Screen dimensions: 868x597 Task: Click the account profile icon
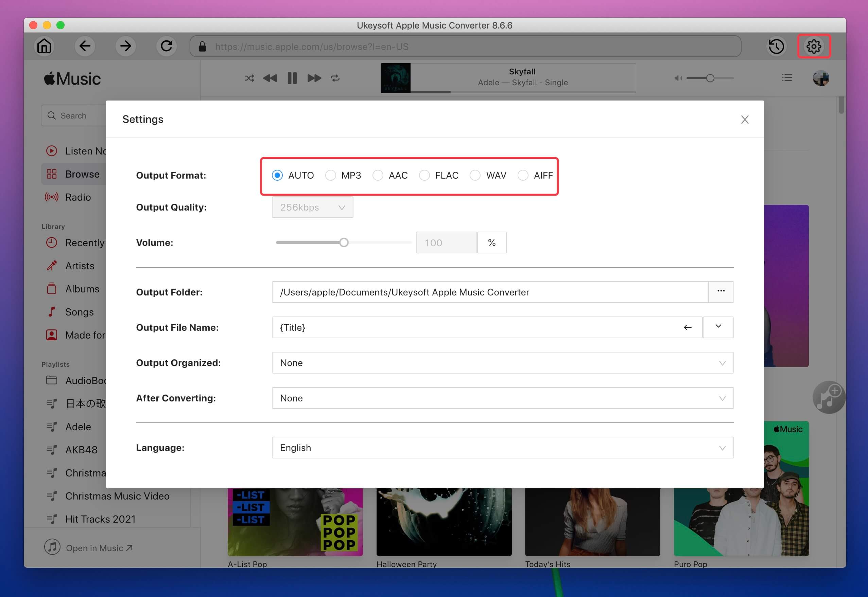(x=821, y=78)
